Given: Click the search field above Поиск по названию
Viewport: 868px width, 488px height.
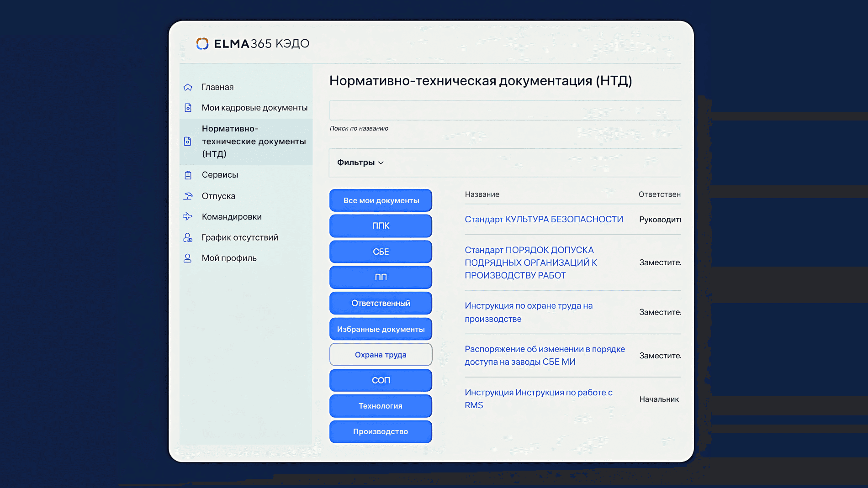Looking at the screenshot, I should (505, 110).
